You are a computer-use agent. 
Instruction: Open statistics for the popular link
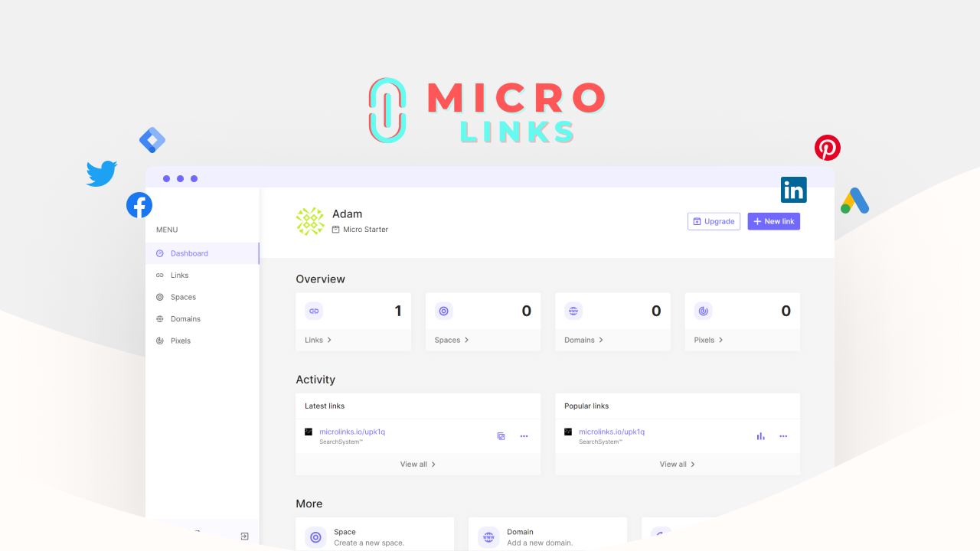pyautogui.click(x=760, y=435)
